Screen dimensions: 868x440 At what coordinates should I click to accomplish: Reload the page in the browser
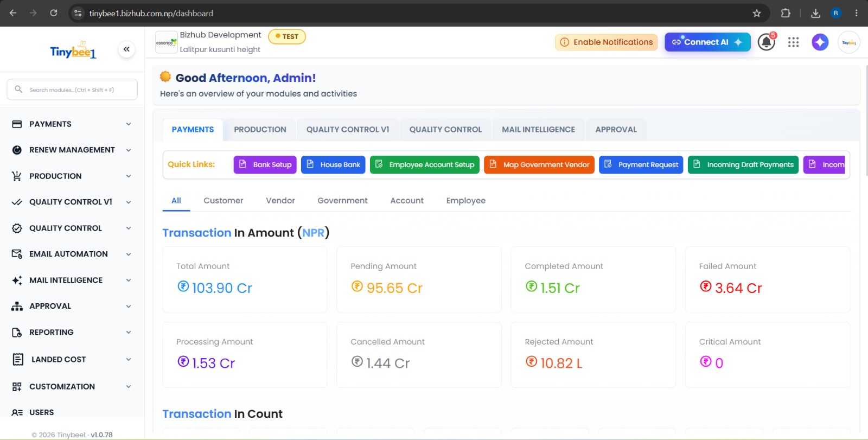[x=54, y=13]
